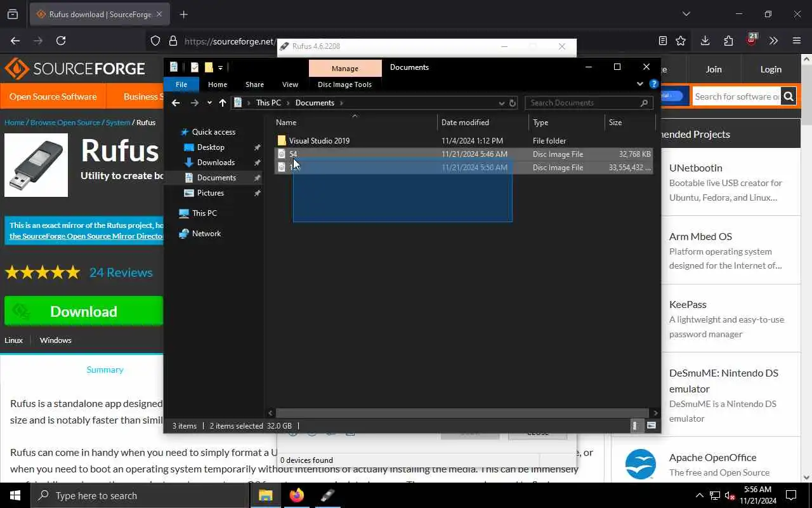Expand the chevron after Documents in the address bar
812x508 pixels.
coord(341,103)
